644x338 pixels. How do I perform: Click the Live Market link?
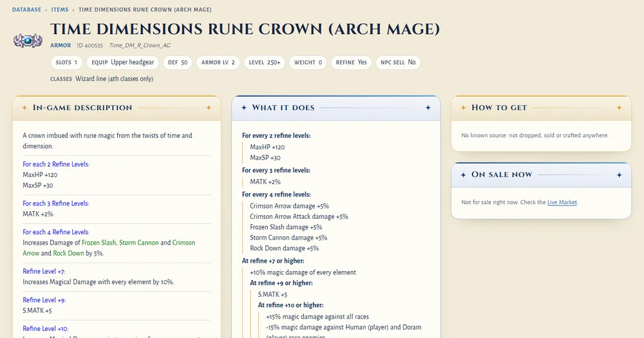tap(562, 202)
